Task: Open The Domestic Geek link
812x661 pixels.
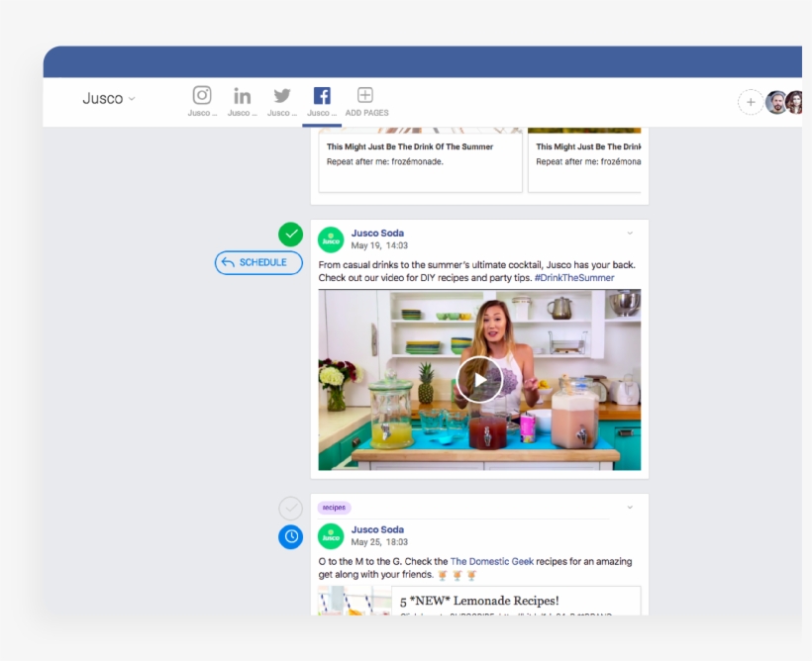Action: click(492, 561)
